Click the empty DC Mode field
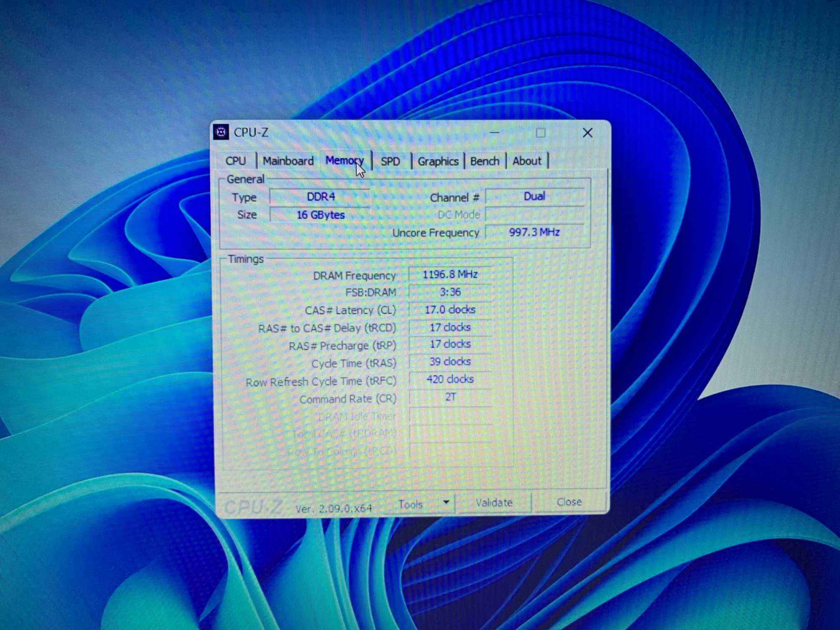The height and width of the screenshot is (630, 840). pos(534,215)
